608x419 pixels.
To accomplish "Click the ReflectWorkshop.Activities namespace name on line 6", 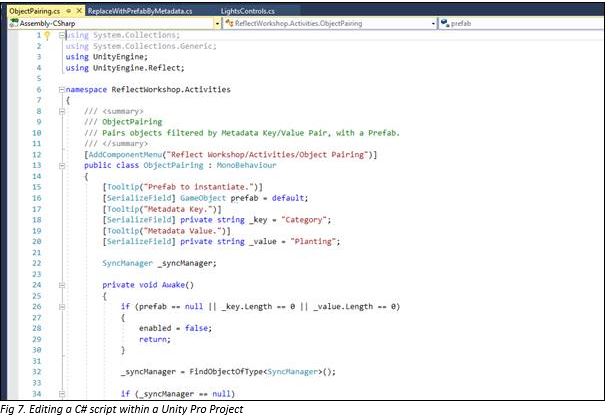I will point(171,90).
